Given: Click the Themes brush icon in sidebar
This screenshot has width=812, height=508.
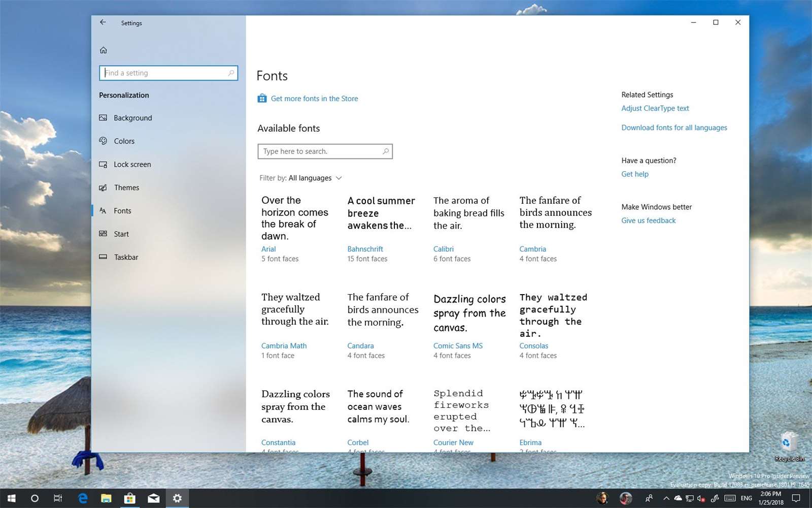Looking at the screenshot, I should tap(103, 187).
